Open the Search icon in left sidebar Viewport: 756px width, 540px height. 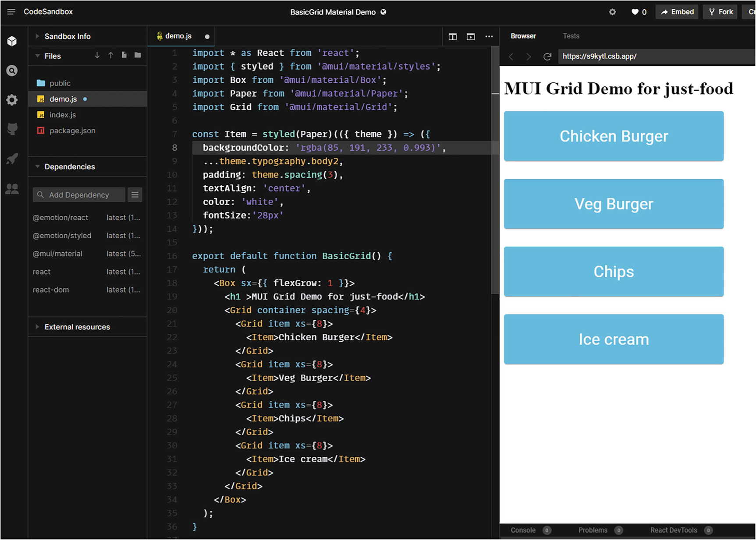12,71
